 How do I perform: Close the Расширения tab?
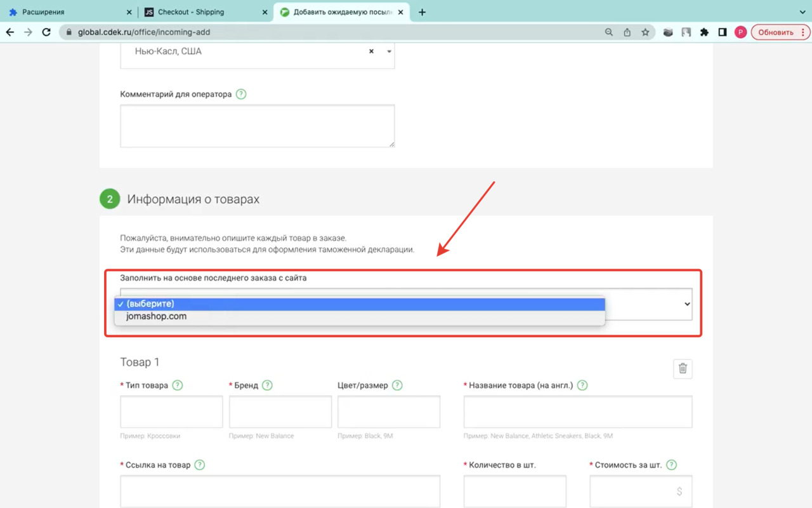(129, 12)
